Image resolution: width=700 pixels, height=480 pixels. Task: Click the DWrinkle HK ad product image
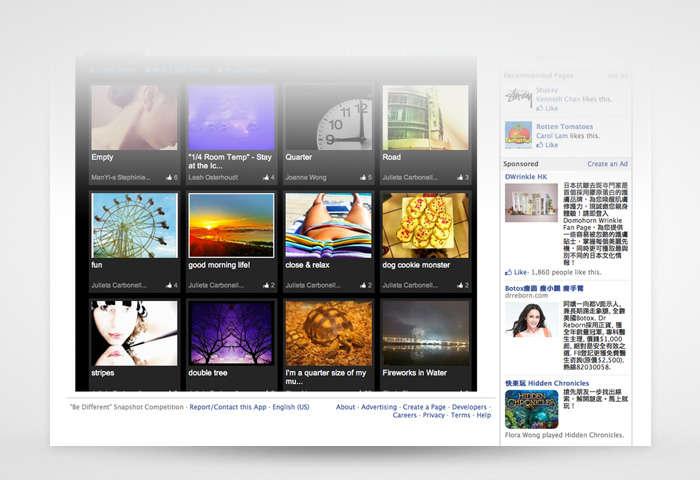coord(531,202)
